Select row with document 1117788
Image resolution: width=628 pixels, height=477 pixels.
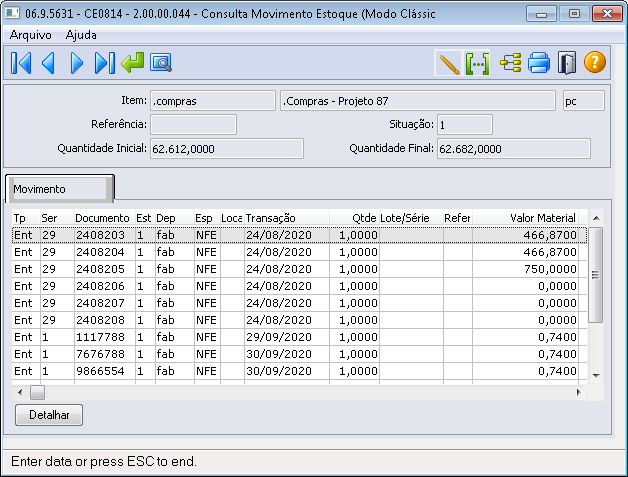click(299, 337)
